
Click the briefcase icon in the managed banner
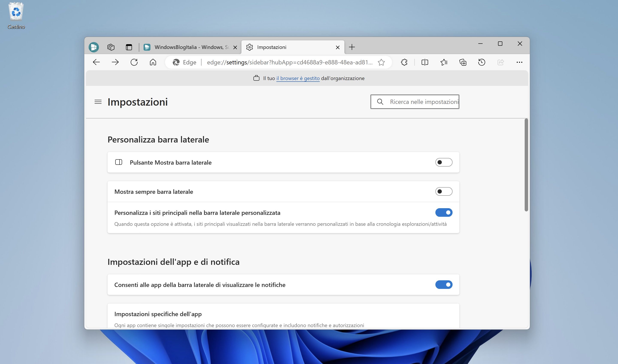point(256,78)
